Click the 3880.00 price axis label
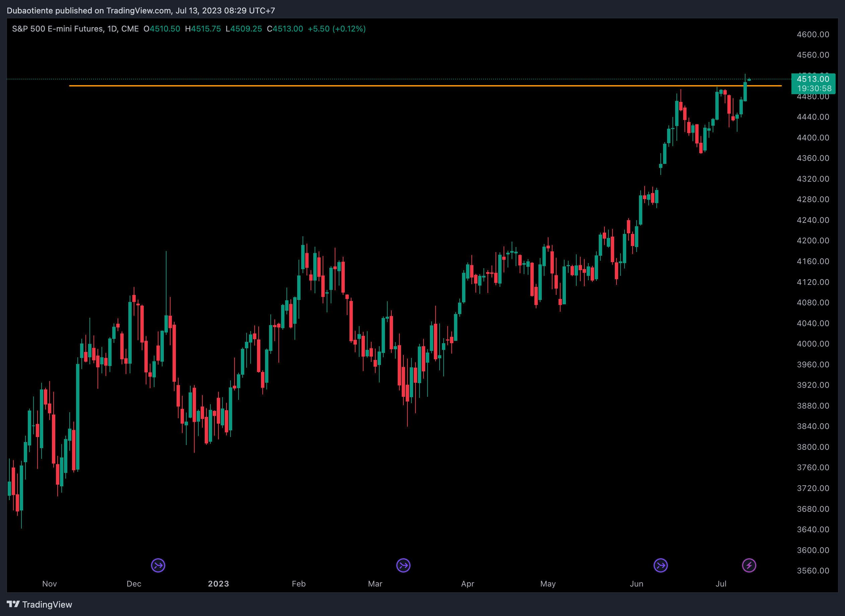Screen dimensions: 845x616 point(813,406)
